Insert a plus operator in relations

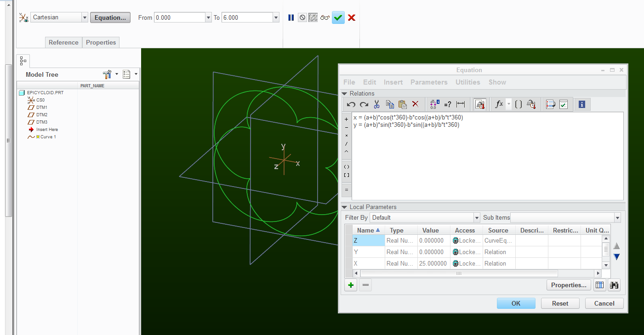(347, 119)
